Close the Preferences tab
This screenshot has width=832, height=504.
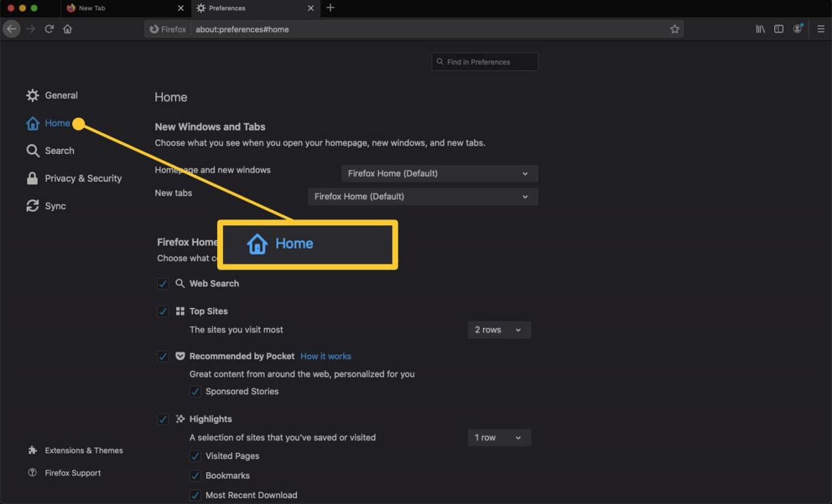[311, 8]
